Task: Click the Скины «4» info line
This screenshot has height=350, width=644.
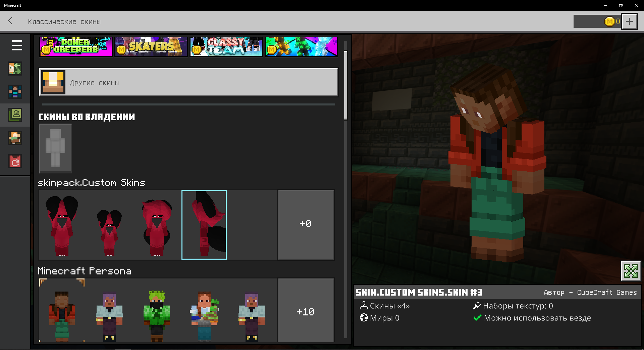Action: (385, 306)
